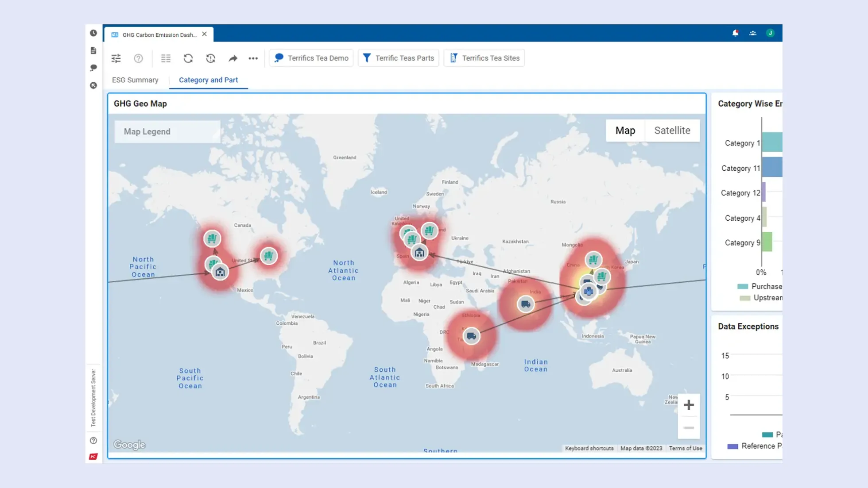Click the warehouse marker in Europe
This screenshot has height=488, width=868.
tap(419, 253)
